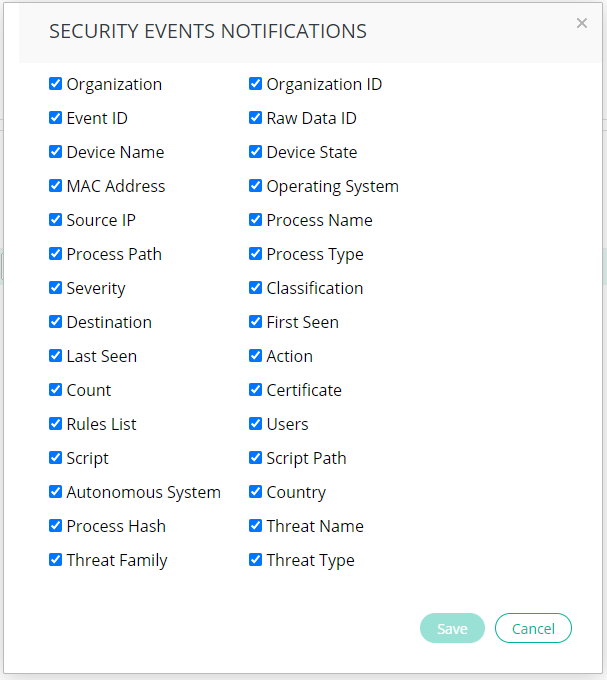Uncheck the Country checkbox

point(256,492)
